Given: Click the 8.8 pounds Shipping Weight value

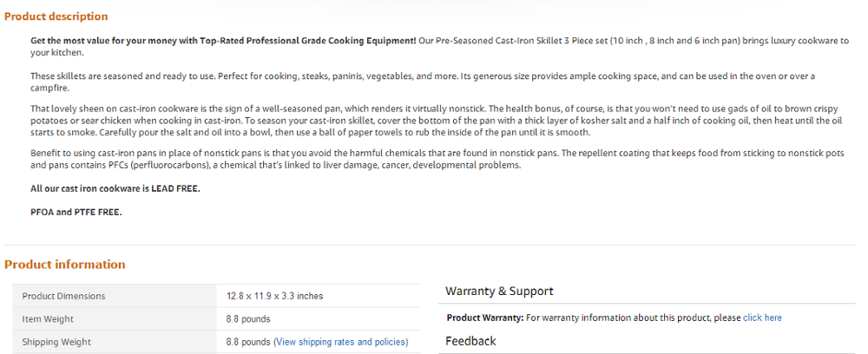Looking at the screenshot, I should click(x=248, y=342).
